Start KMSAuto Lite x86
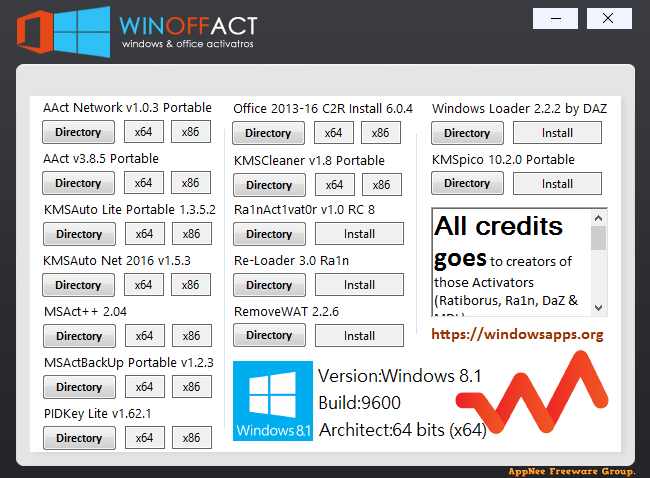This screenshot has width=650, height=478. [x=192, y=234]
